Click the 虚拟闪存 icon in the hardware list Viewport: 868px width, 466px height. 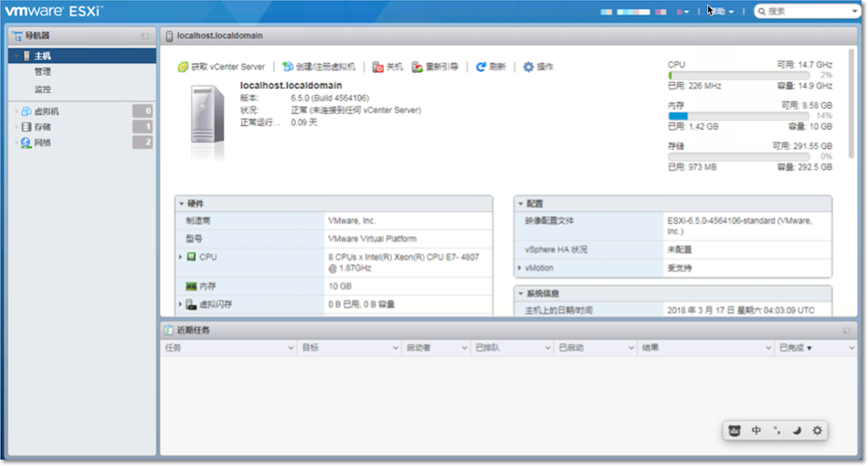point(191,304)
